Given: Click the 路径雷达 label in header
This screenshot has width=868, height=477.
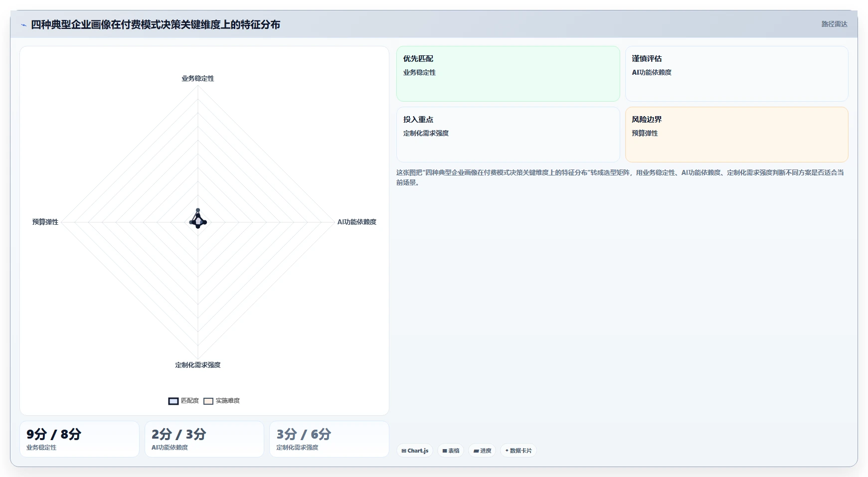Looking at the screenshot, I should 834,24.
